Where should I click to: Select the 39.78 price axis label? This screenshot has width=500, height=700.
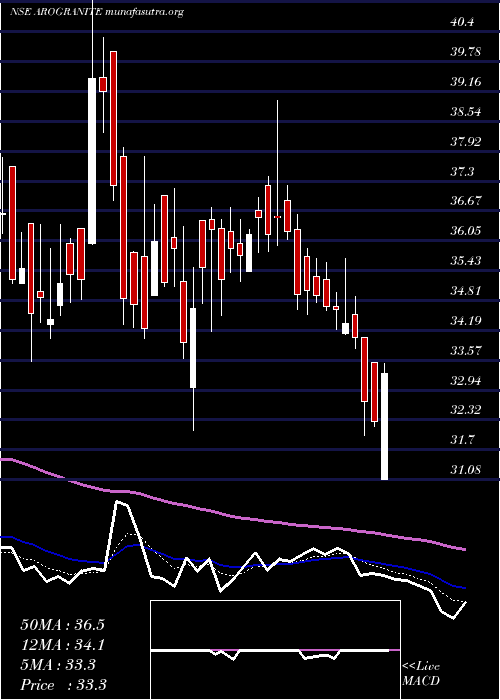(466, 52)
